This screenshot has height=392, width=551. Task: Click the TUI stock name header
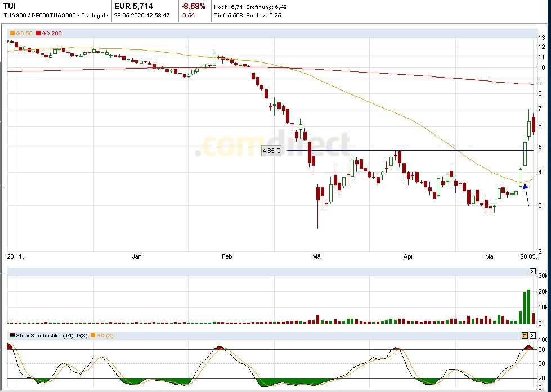(10, 6)
